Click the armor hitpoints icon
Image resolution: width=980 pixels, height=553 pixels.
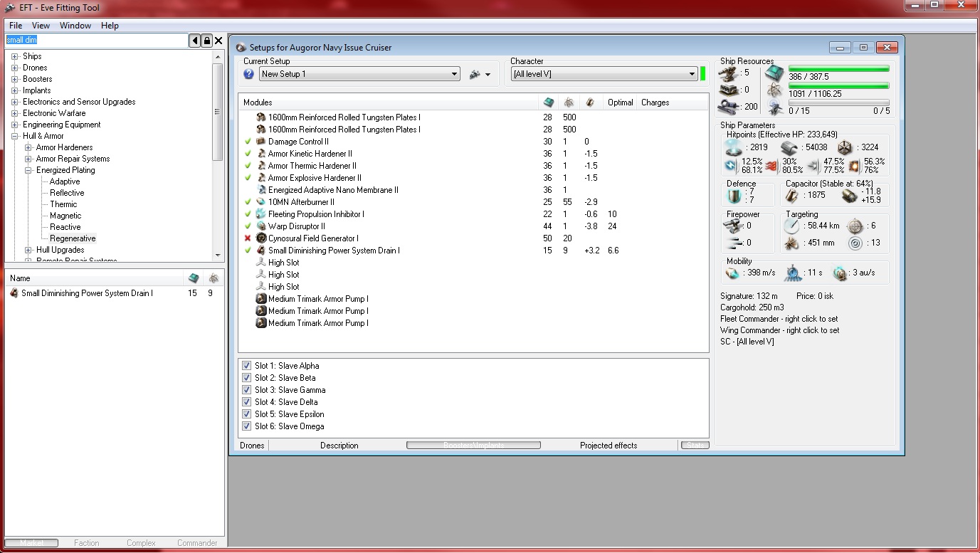point(788,147)
